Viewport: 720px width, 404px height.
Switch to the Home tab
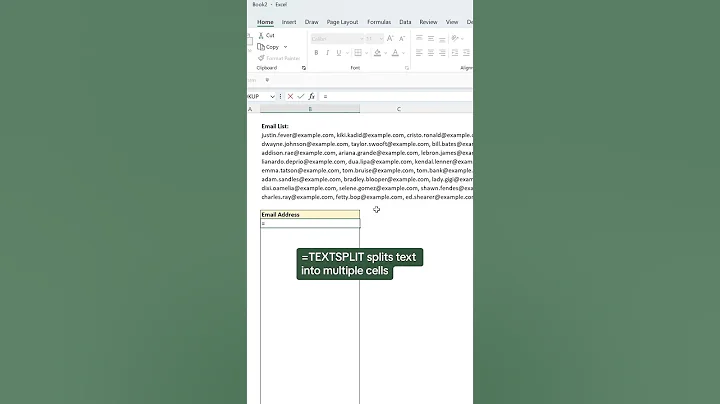point(265,22)
